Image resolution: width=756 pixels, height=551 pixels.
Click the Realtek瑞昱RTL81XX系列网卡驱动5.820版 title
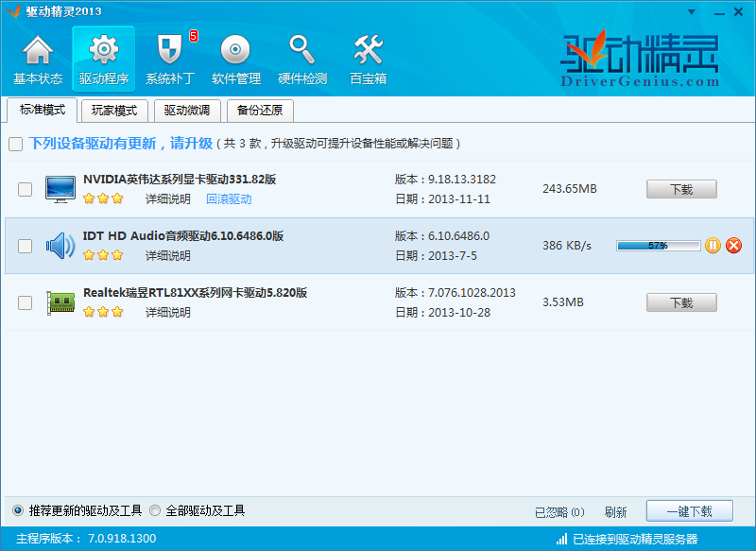(x=196, y=293)
